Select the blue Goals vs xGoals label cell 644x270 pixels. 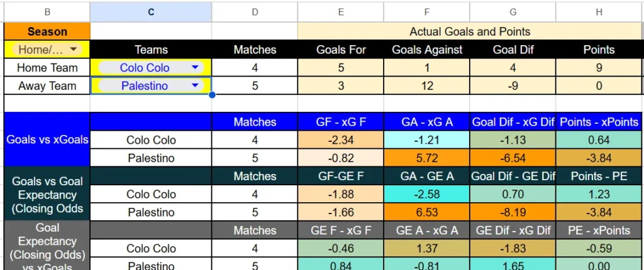coord(48,139)
